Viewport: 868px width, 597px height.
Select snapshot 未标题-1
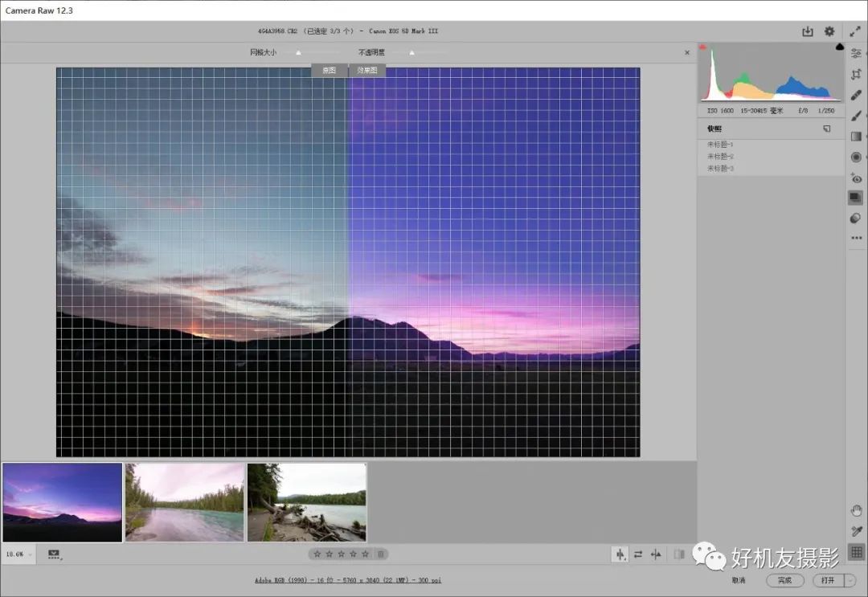click(x=719, y=145)
